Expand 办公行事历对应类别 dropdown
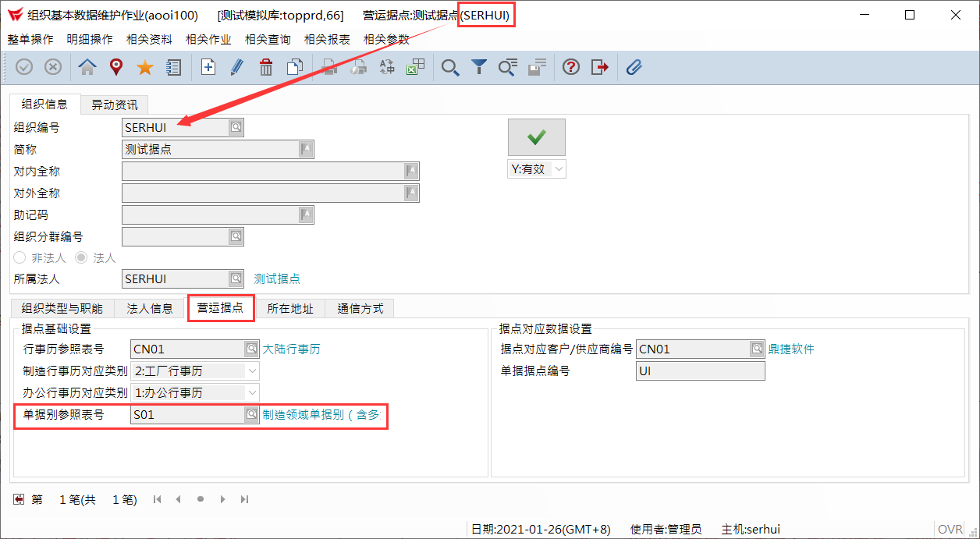This screenshot has height=539, width=980. [x=253, y=393]
